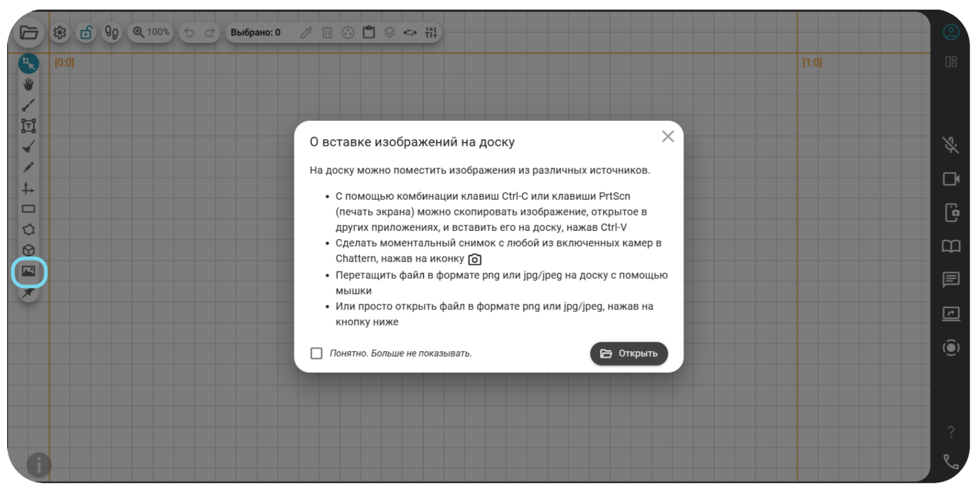Click the swap arrows icon in toolbar

click(x=410, y=33)
